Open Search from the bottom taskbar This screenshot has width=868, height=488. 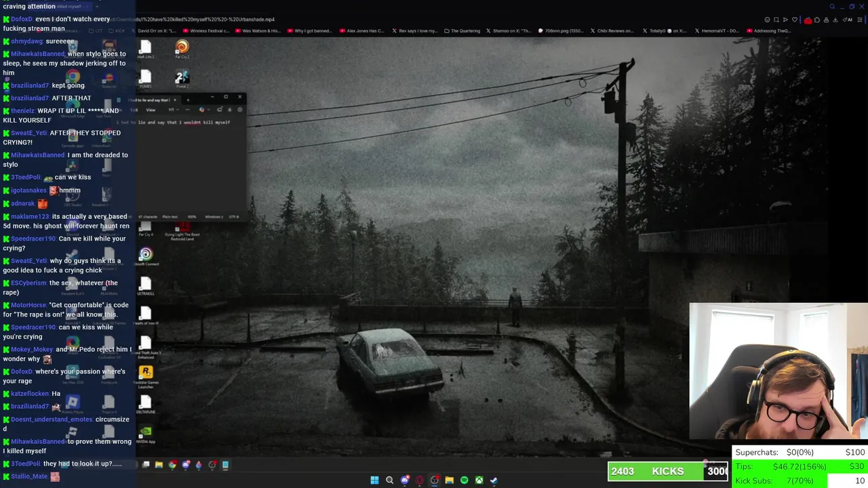(x=389, y=480)
